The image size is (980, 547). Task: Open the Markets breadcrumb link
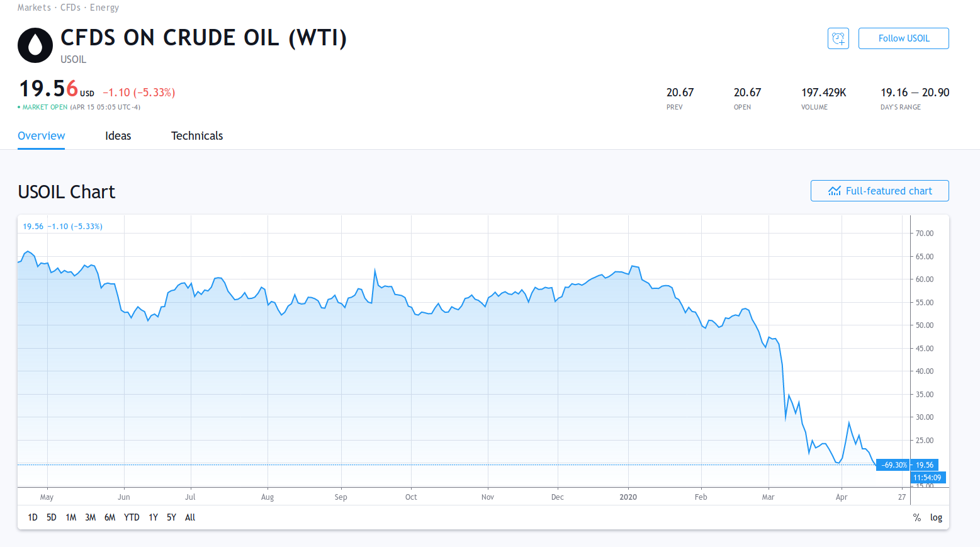34,8
